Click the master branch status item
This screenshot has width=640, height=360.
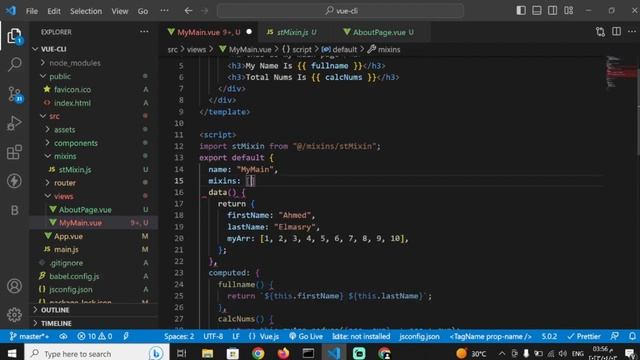click(x=29, y=336)
